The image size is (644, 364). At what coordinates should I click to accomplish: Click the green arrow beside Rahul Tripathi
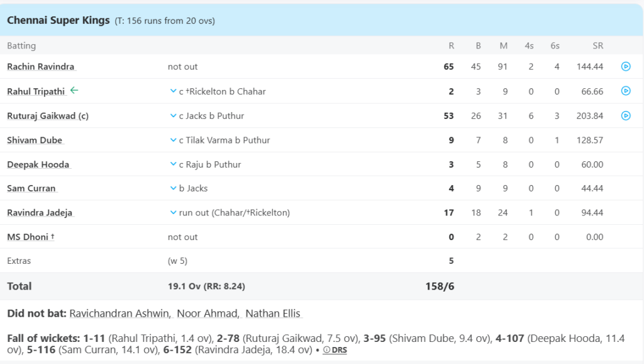74,91
